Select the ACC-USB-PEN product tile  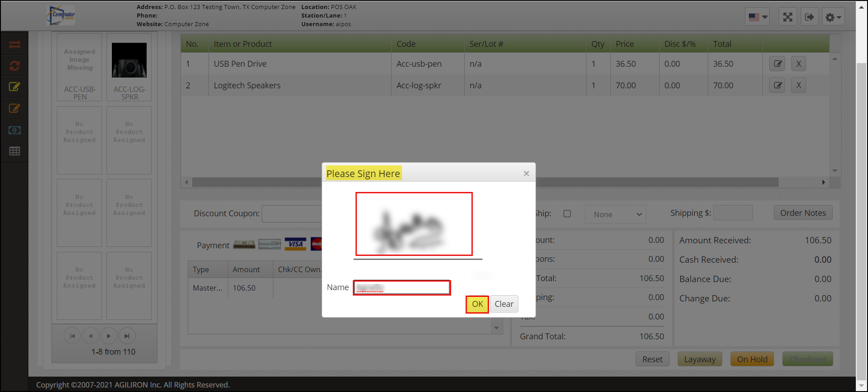[79, 67]
